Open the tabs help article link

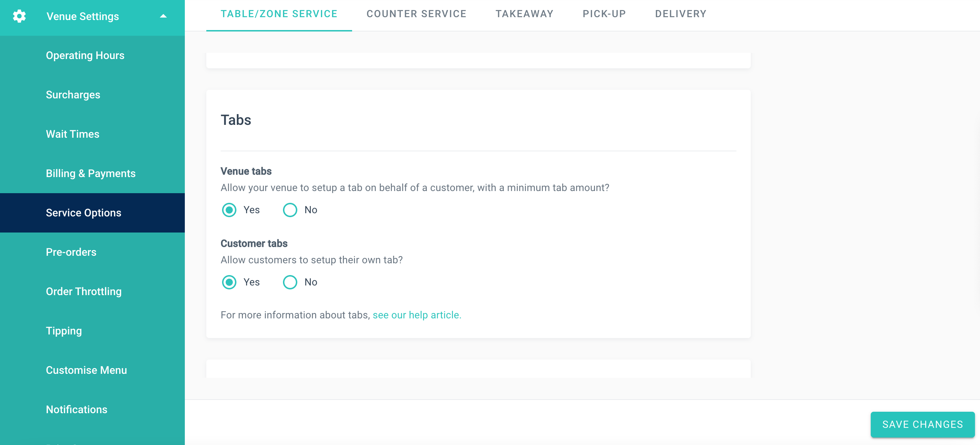[417, 315]
